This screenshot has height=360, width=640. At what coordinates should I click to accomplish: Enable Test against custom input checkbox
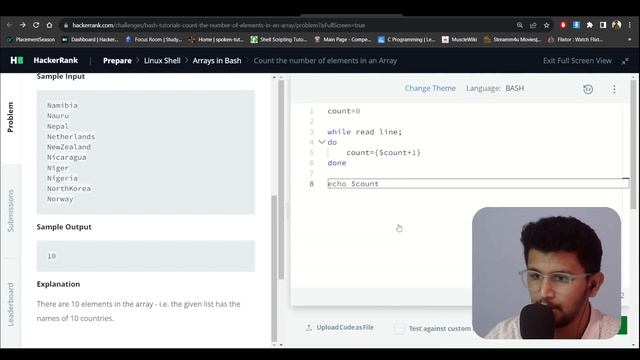pos(399,328)
